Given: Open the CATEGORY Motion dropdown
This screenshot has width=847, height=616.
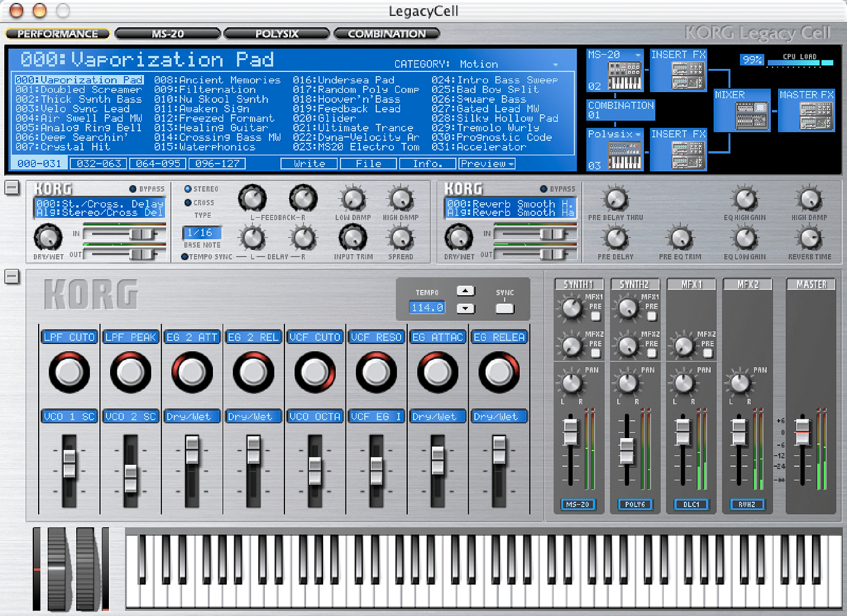Looking at the screenshot, I should (x=555, y=64).
